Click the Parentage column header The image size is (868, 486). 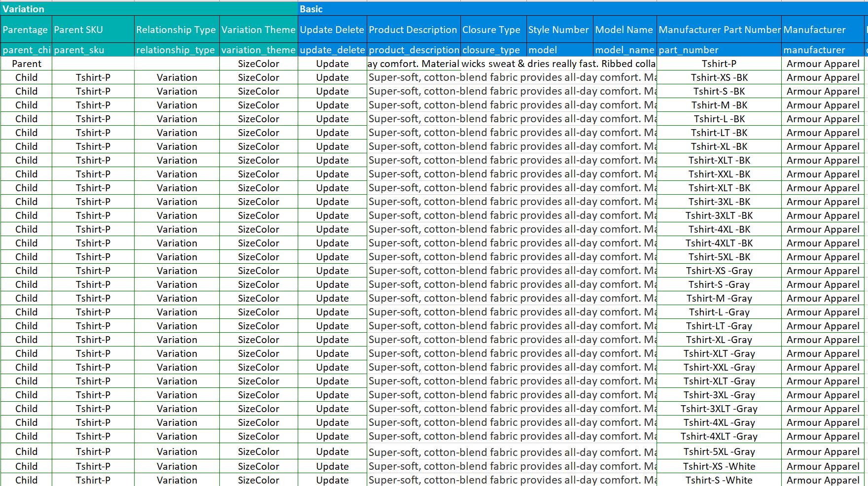point(26,30)
